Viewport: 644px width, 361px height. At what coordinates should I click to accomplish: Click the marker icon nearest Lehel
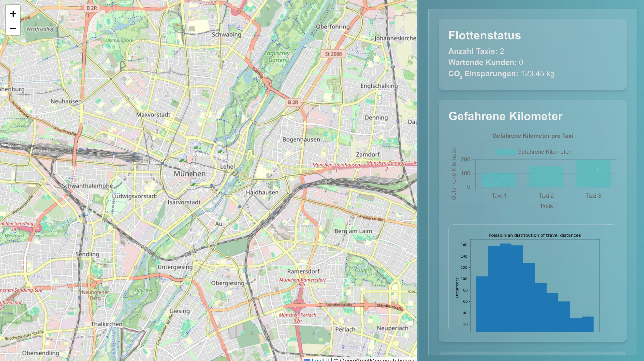point(221,150)
